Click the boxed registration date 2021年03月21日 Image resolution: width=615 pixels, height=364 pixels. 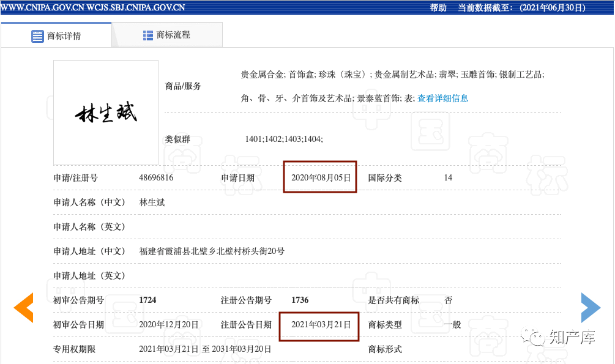[x=321, y=325]
